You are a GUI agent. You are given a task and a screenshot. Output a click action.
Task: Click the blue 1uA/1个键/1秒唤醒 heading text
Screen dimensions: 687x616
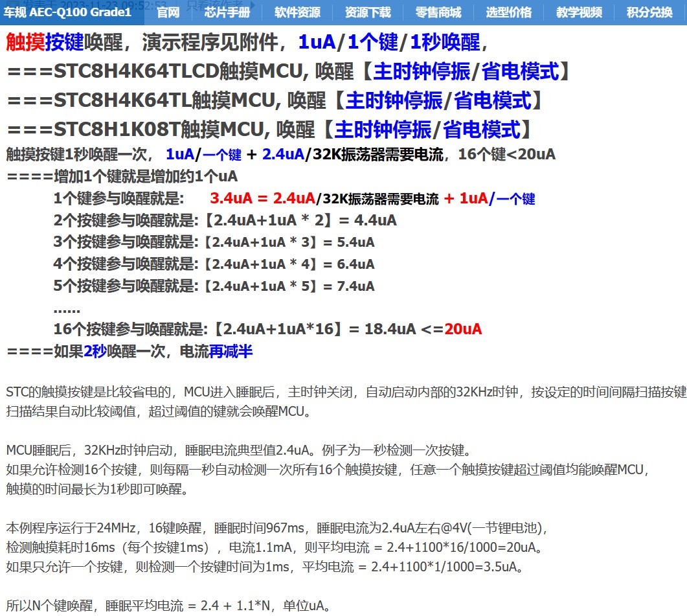(390, 42)
